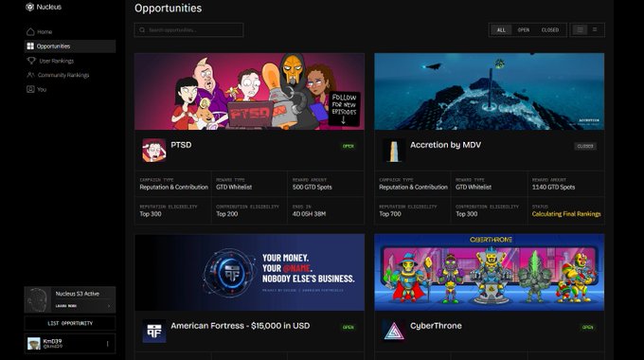Open the Nucleus S3 Active card
Image resolution: width=644 pixels, height=360 pixels.
[x=70, y=299]
